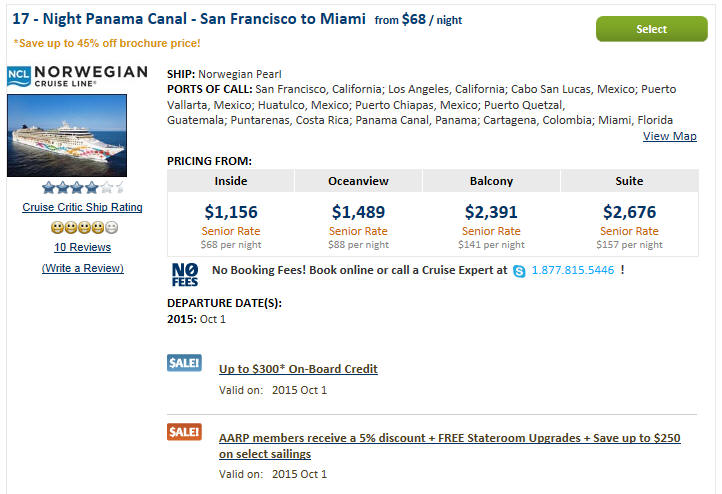Screen dimensions: 722x494
Task: Open Cruise Critic Ship Rating link
Action: pyautogui.click(x=82, y=207)
